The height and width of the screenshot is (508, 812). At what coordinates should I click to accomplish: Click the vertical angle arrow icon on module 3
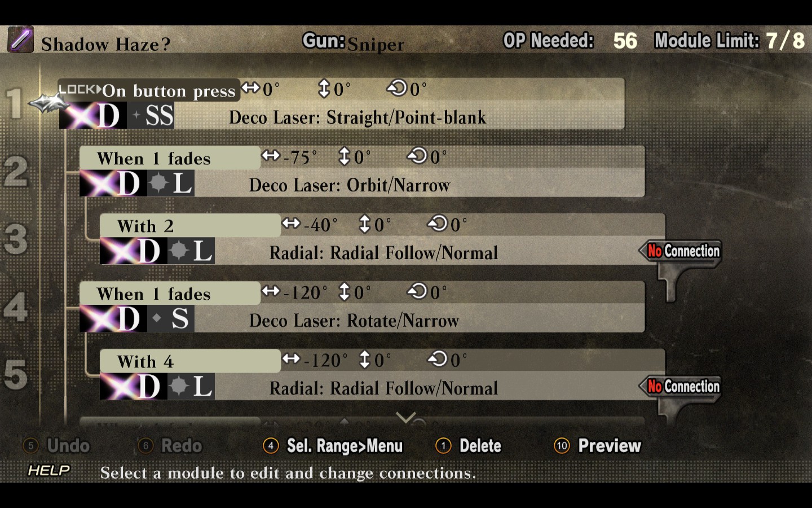[365, 224]
